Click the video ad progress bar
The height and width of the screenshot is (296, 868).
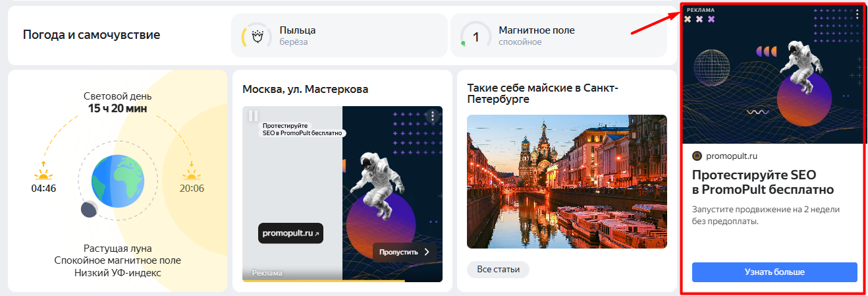342,281
